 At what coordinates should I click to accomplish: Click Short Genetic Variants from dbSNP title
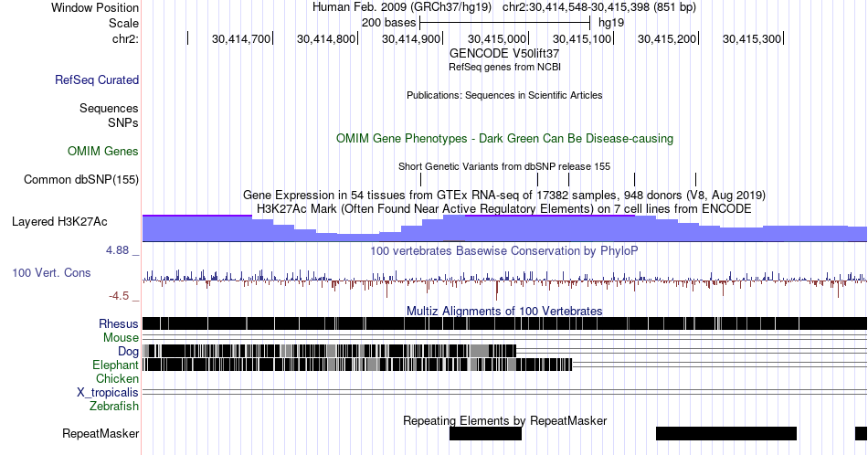click(x=504, y=166)
